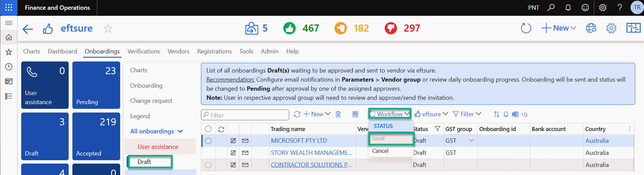Open the STORY WEALTH MANAGEME... link

click(x=311, y=153)
